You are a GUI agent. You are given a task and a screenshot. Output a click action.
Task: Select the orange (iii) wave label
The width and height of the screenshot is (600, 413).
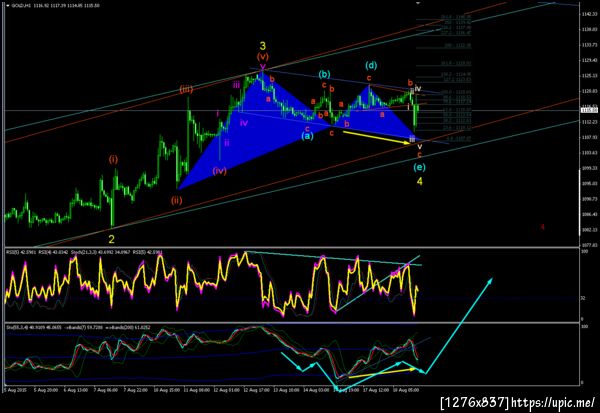click(x=186, y=90)
